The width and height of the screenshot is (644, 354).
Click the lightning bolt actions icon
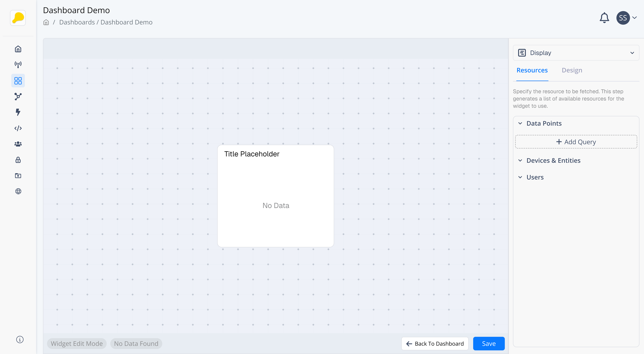18,112
